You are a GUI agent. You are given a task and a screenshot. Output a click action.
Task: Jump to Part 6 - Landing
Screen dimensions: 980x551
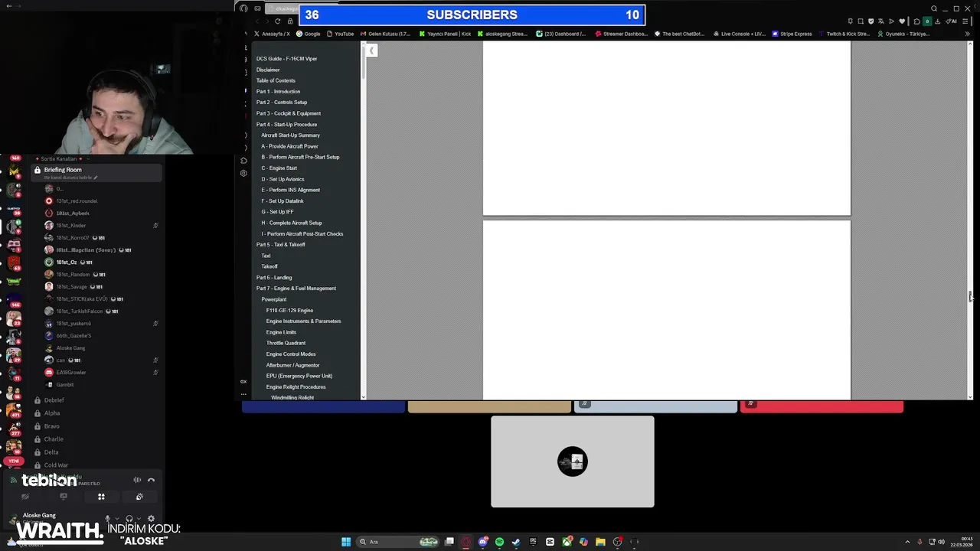(274, 277)
